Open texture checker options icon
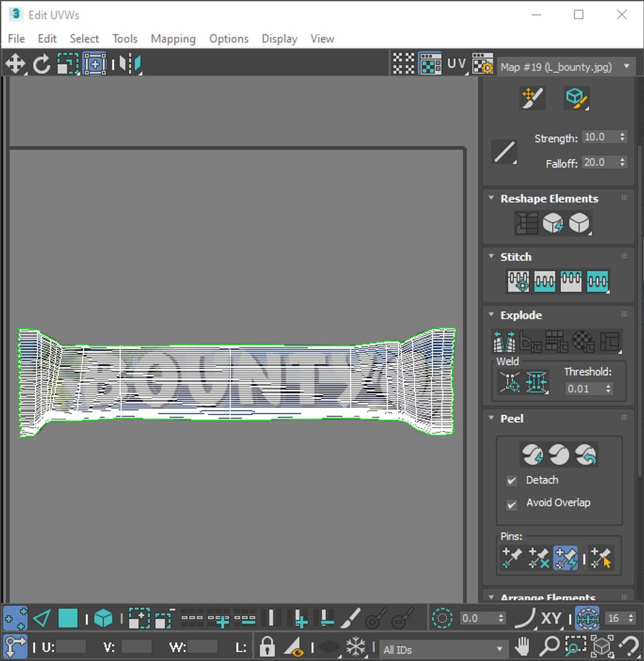This screenshot has width=644, height=661. [482, 64]
